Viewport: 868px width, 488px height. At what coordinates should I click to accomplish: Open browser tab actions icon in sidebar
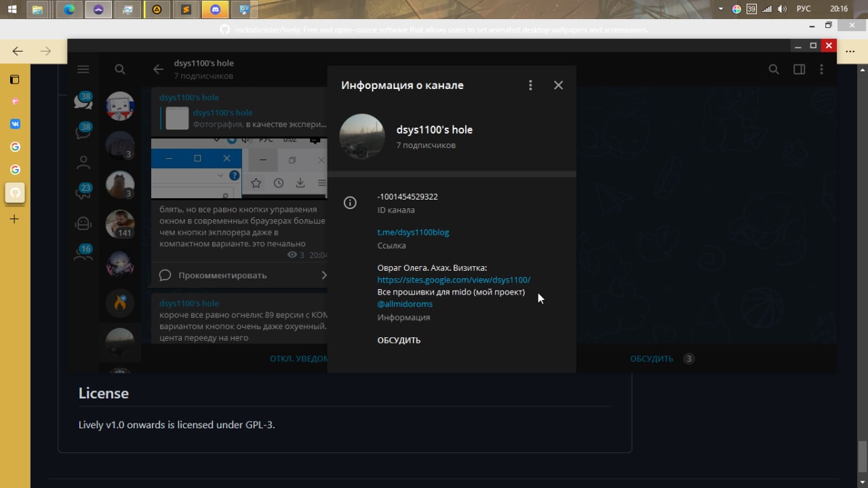point(15,79)
